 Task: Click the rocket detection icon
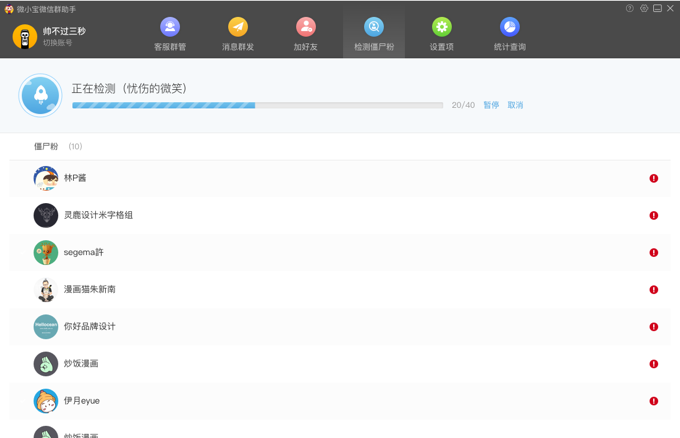40,95
